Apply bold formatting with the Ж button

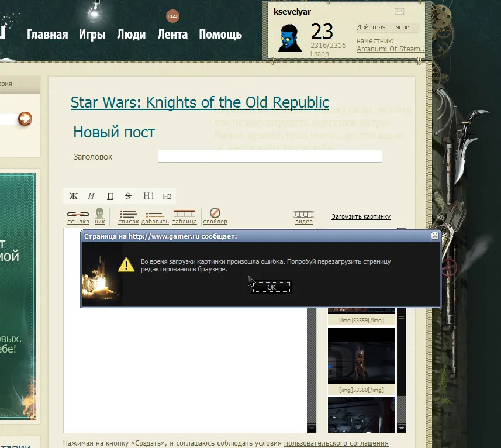coord(74,196)
